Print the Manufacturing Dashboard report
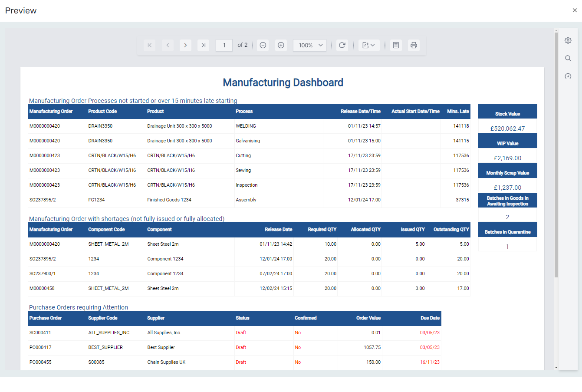582x392 pixels. click(x=414, y=45)
